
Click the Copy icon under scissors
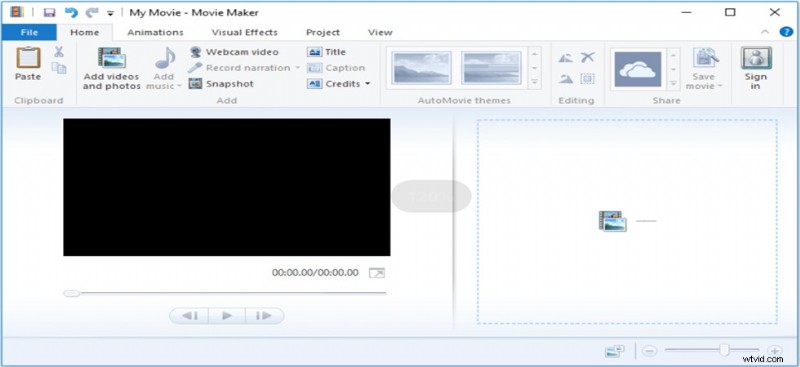59,68
